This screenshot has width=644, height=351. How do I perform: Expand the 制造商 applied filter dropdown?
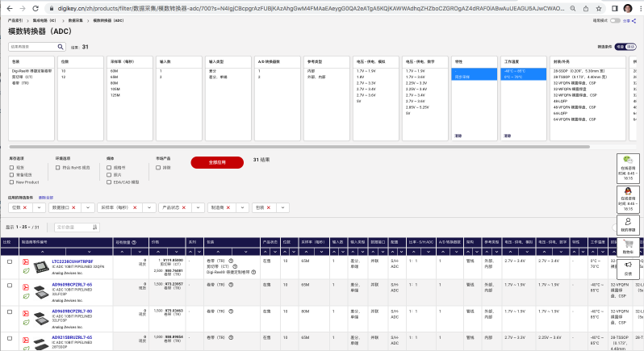point(242,207)
